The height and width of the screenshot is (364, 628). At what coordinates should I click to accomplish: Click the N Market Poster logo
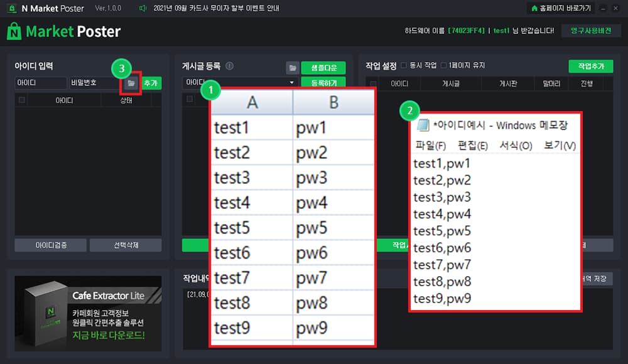(x=63, y=31)
